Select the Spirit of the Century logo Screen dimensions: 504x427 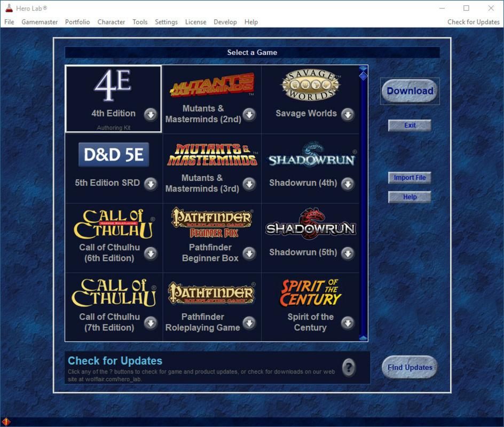click(310, 292)
